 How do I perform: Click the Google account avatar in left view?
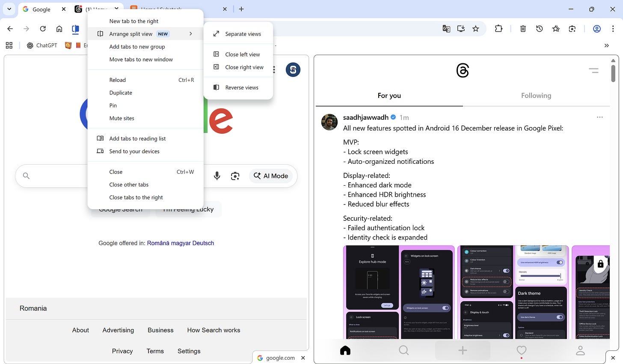coord(293,70)
